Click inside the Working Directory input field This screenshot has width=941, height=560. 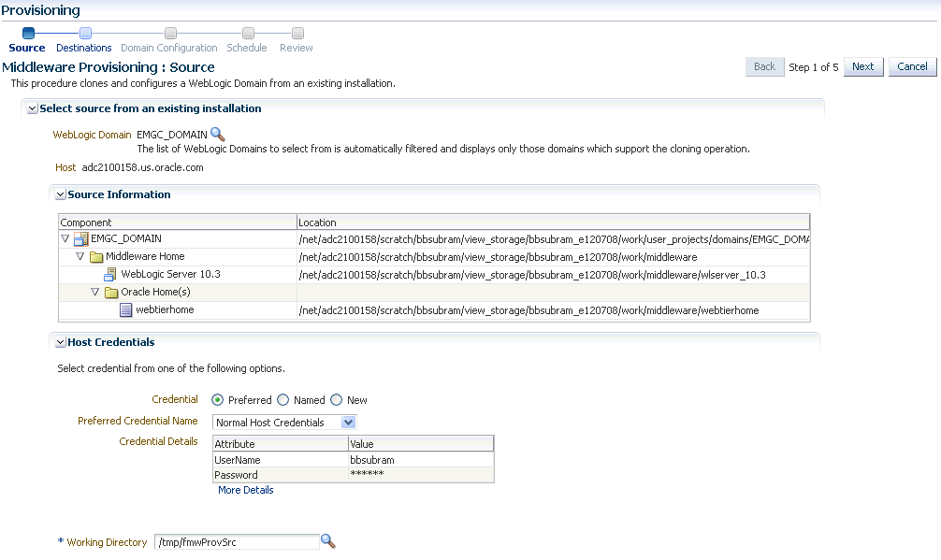[x=237, y=542]
